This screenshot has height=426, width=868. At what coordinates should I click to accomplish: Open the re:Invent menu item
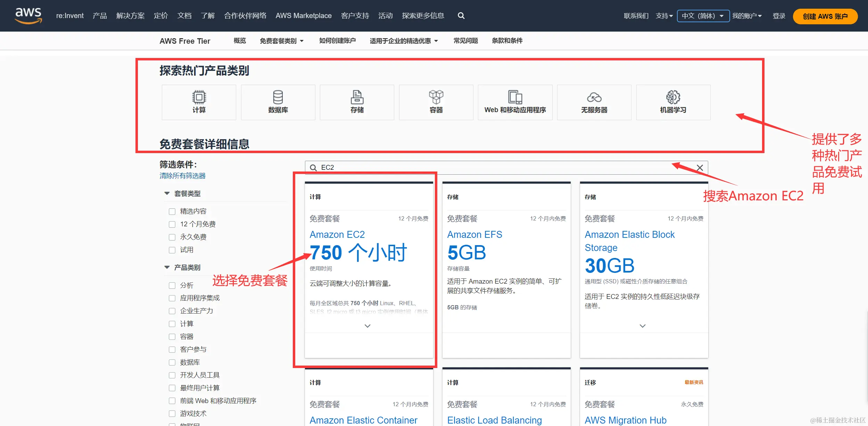(70, 16)
